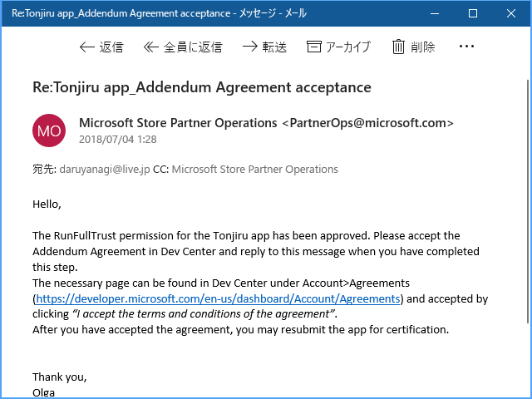The image size is (532, 399).
Task: Click the archive box icon
Action: pos(314,47)
